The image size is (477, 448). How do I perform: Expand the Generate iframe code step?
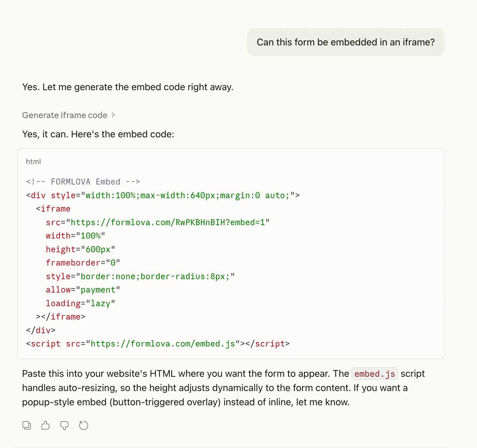pos(65,115)
